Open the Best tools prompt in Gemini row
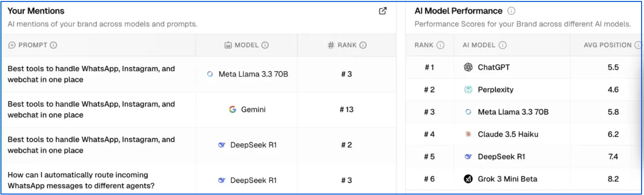The width and height of the screenshot is (644, 195). [x=91, y=109]
